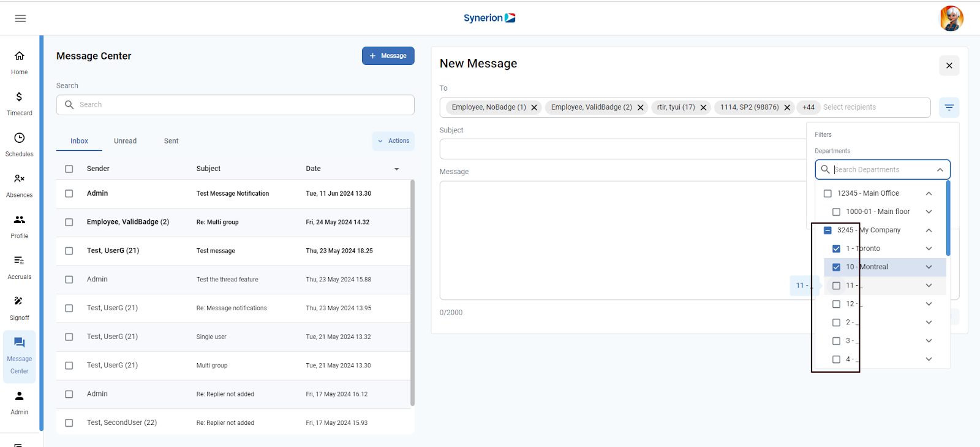Click the departments list scrollbar
The image size is (980, 447).
pyautogui.click(x=948, y=218)
